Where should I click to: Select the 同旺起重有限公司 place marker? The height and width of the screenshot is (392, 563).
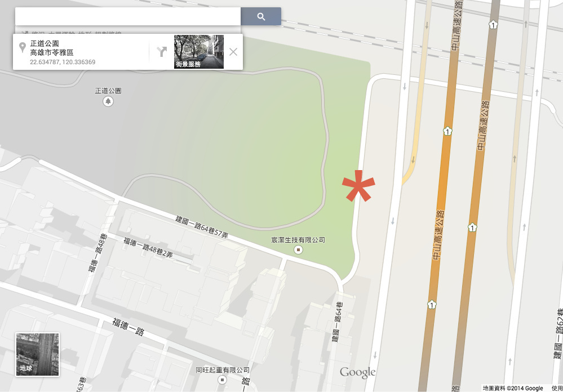tap(223, 380)
